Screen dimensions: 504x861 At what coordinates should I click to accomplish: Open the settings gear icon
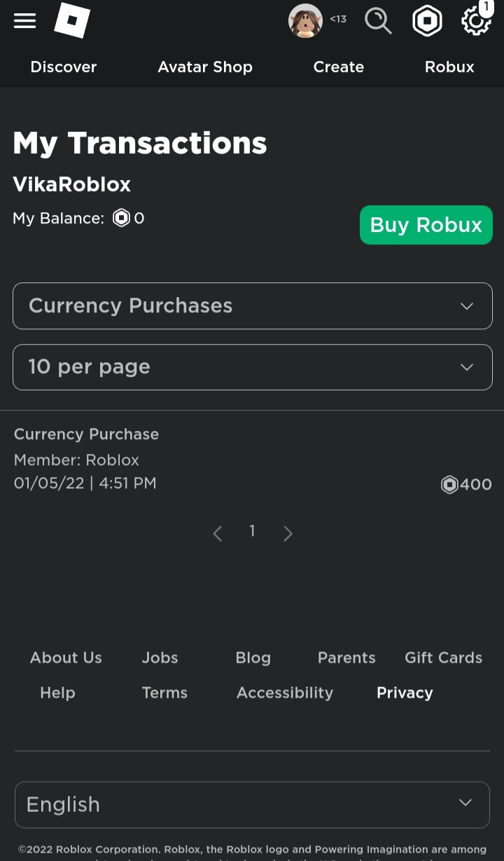tap(476, 21)
